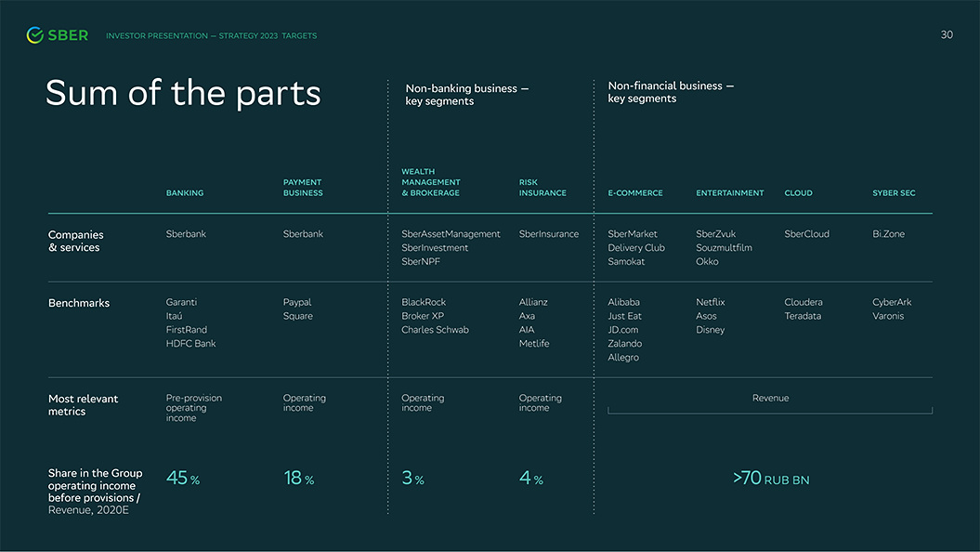Click the ENTERTAINMENT column header
980x552 pixels.
tap(730, 193)
